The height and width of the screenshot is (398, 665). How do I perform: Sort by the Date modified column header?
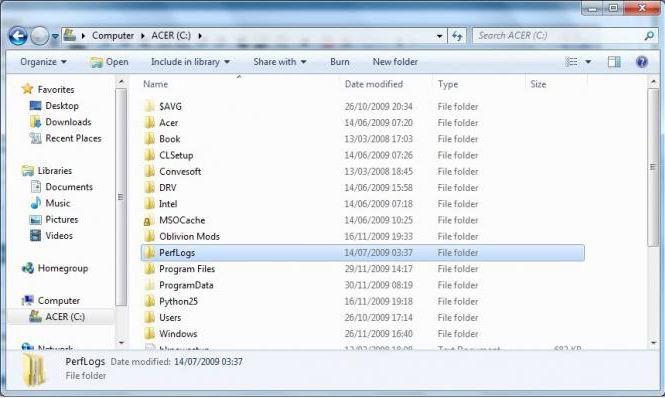coord(374,84)
